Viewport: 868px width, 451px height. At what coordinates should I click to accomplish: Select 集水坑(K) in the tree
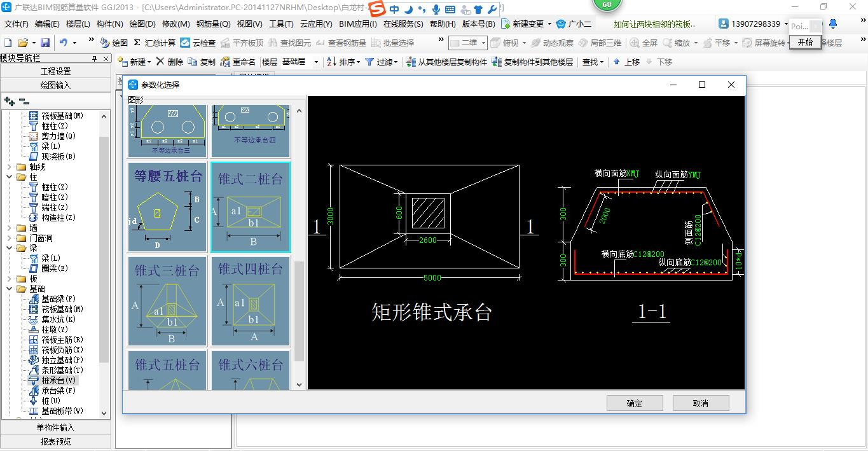[59, 319]
